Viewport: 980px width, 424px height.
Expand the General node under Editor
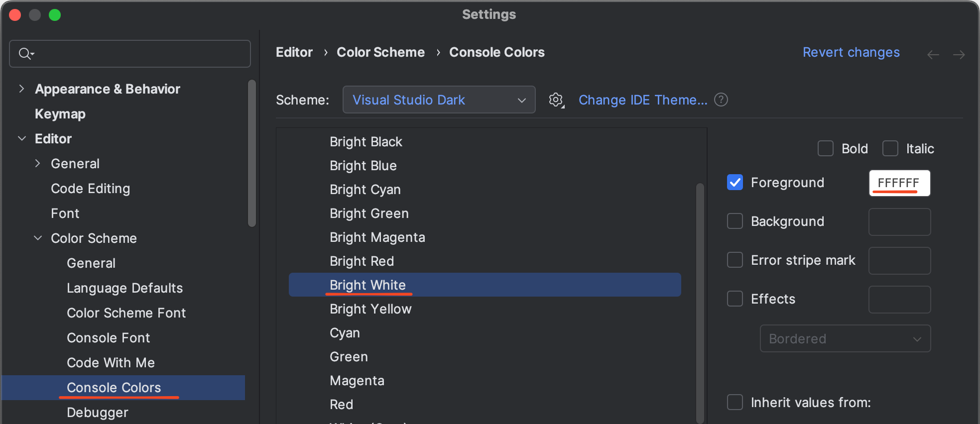pos(38,164)
